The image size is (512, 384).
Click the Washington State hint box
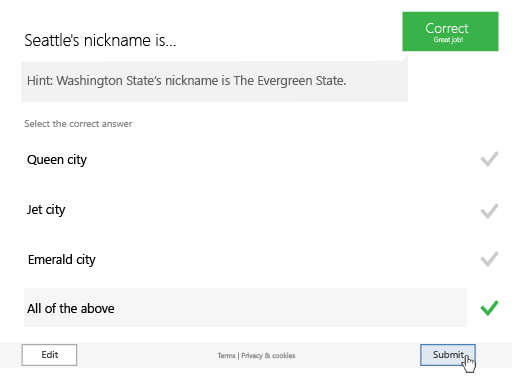[214, 81]
